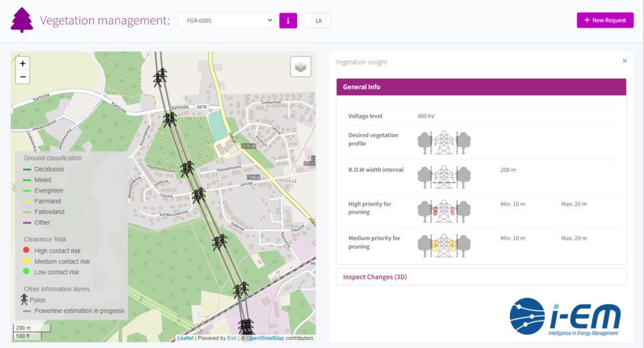Click the purple tree logo icon
The width and height of the screenshot is (644, 348).
tap(22, 20)
